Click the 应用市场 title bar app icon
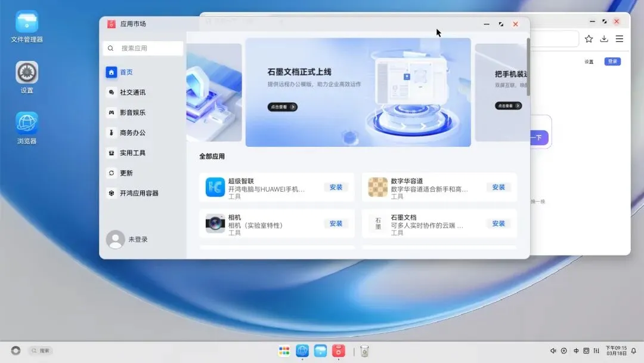644x363 pixels. click(x=112, y=24)
